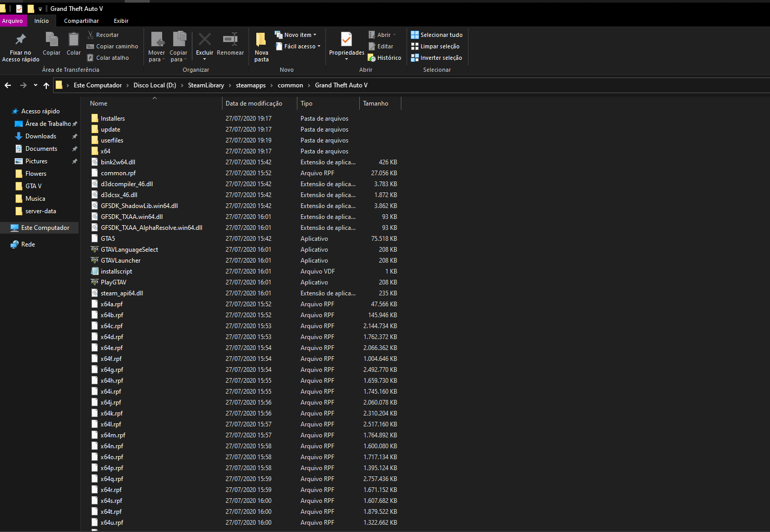Select Recortar (cut) in ribbon

[x=103, y=35]
